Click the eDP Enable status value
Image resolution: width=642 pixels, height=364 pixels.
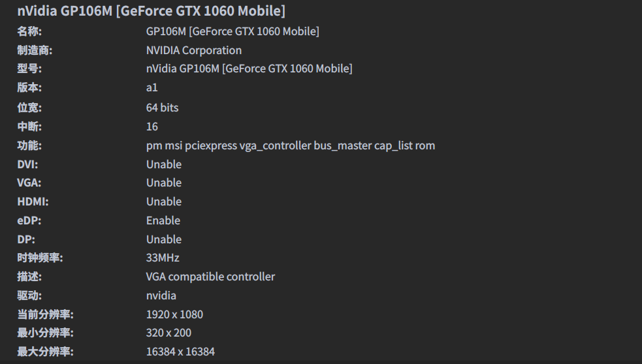(x=163, y=220)
